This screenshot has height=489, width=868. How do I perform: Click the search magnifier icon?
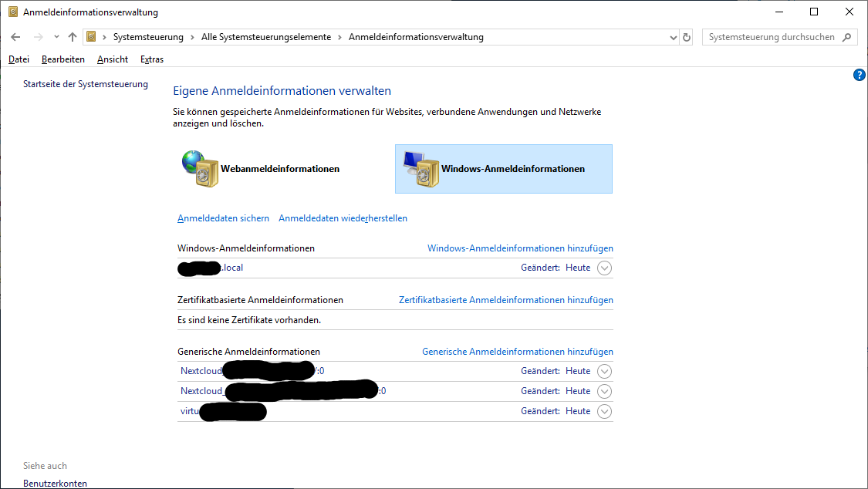tap(846, 37)
